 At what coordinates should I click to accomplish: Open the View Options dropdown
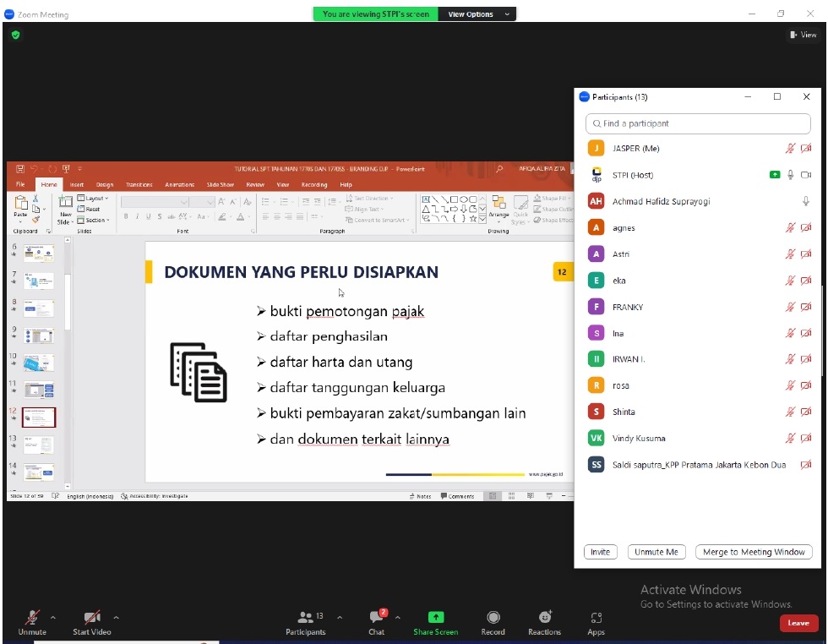[477, 14]
